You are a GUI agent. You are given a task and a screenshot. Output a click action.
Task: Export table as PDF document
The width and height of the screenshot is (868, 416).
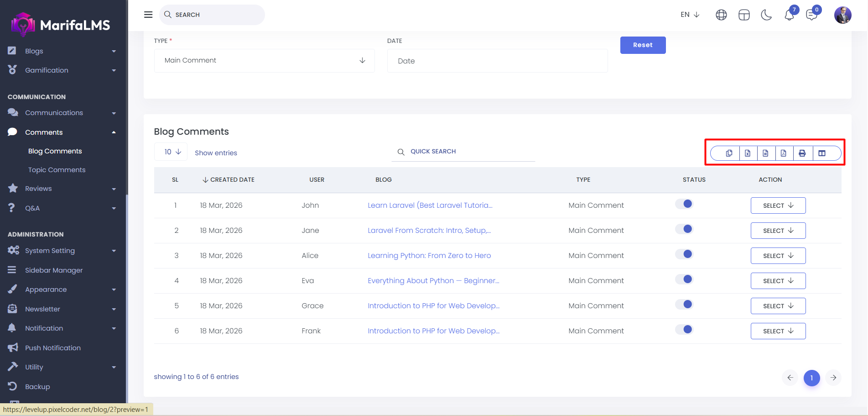784,153
